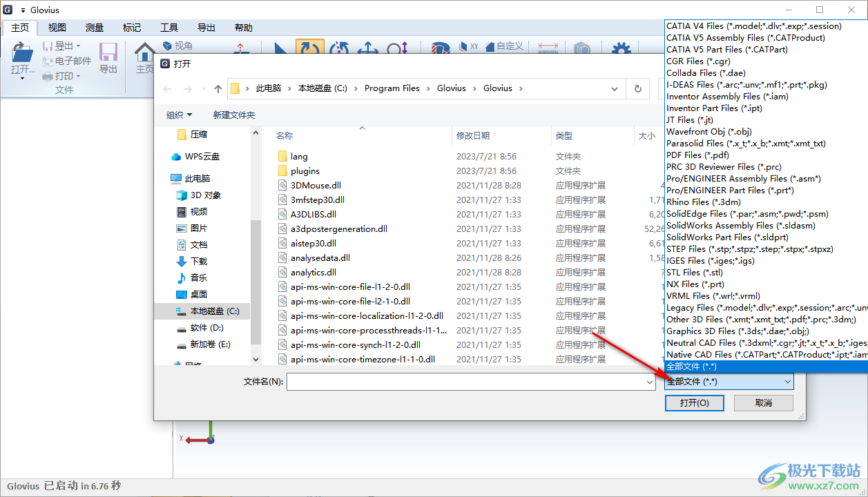Screen dimensions: 868x497
Task: Select 新加卷 (E:) drive
Action: 203,344
